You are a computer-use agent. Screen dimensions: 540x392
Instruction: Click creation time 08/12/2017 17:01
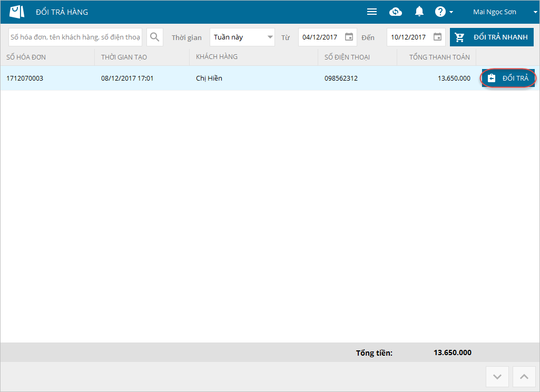coord(127,78)
